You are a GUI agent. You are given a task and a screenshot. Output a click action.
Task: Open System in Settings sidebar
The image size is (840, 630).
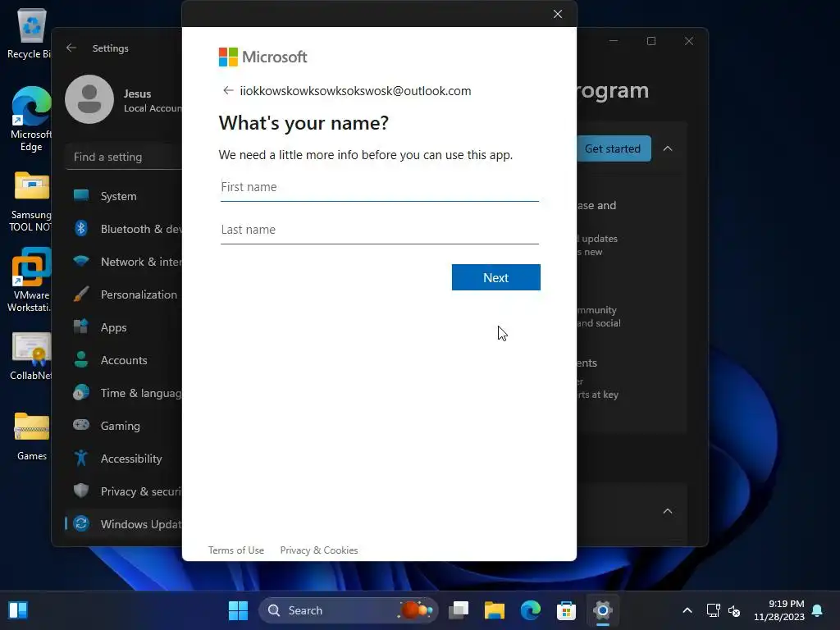click(125, 196)
